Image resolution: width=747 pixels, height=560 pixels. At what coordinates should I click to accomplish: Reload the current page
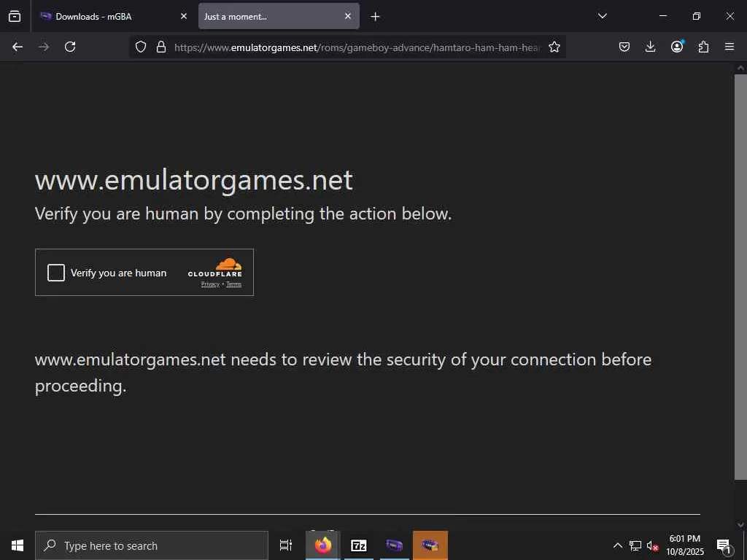click(70, 47)
